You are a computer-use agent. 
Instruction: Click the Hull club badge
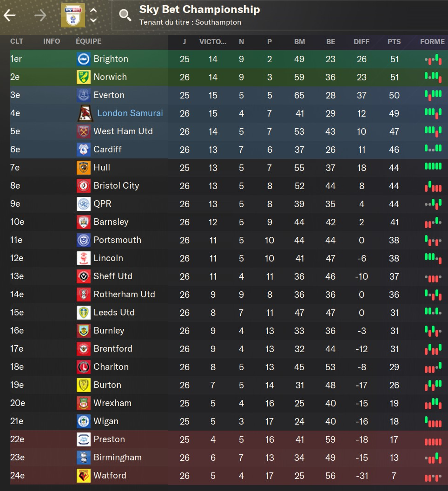pyautogui.click(x=84, y=168)
